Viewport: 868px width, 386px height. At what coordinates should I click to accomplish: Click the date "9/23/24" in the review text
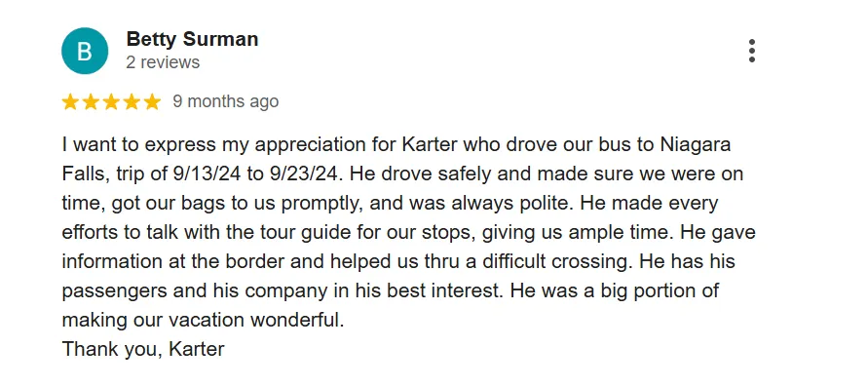[302, 174]
